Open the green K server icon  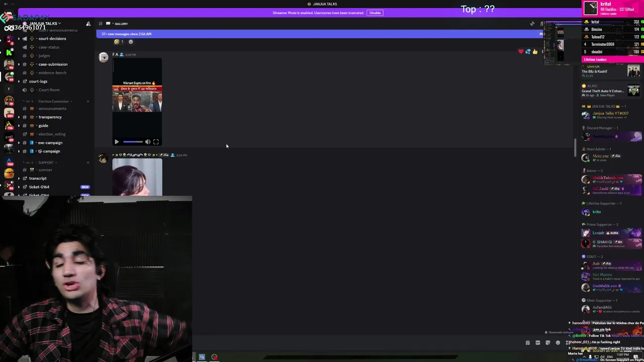point(9,52)
